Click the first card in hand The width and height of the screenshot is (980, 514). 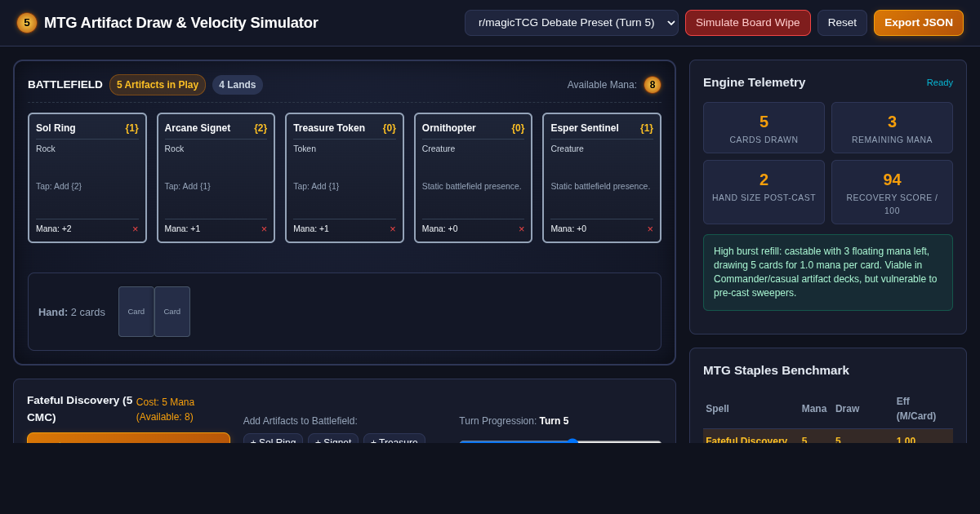click(136, 312)
